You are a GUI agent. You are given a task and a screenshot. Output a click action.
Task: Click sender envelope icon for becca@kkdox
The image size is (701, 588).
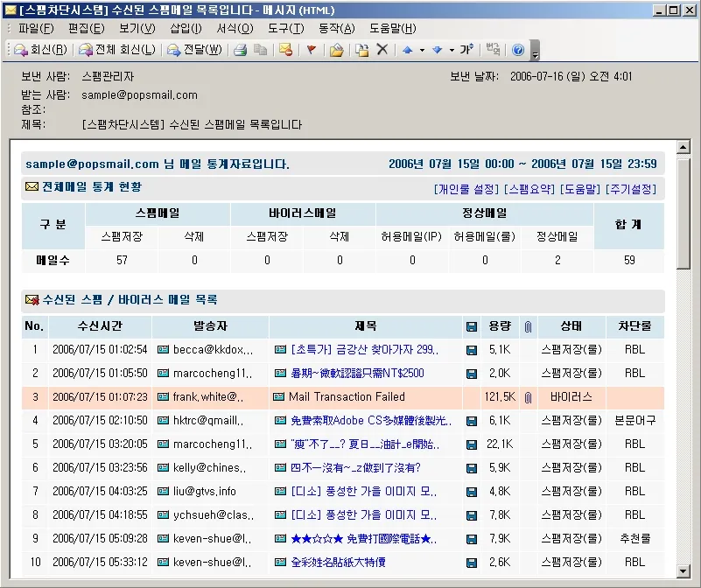point(163,350)
